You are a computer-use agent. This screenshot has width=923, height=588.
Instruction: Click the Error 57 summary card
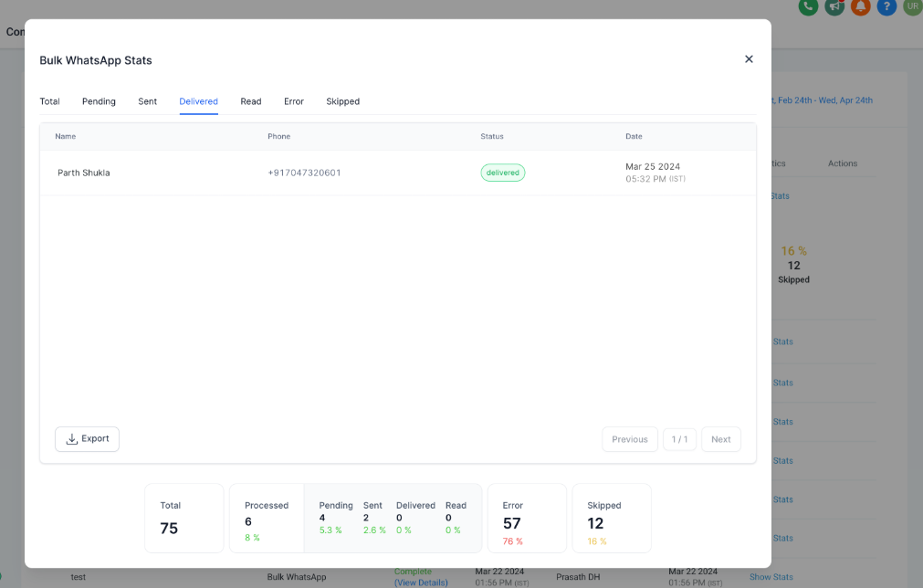527,518
